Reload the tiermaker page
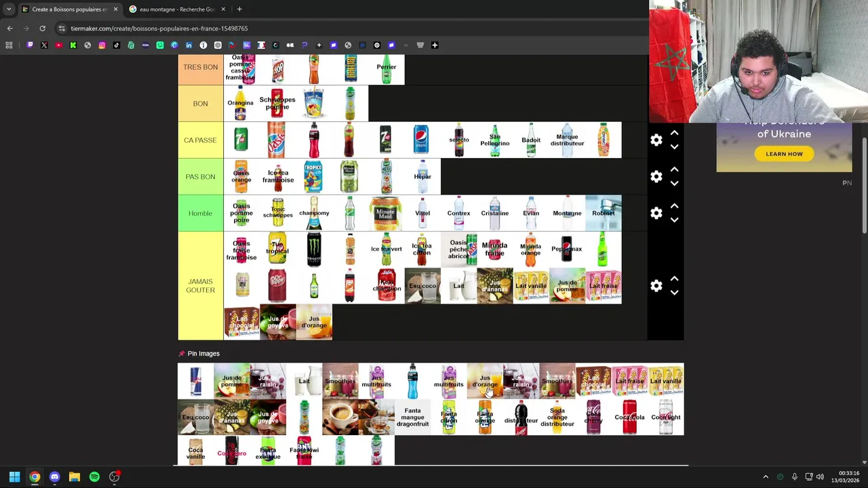The height and width of the screenshot is (488, 868). click(42, 28)
